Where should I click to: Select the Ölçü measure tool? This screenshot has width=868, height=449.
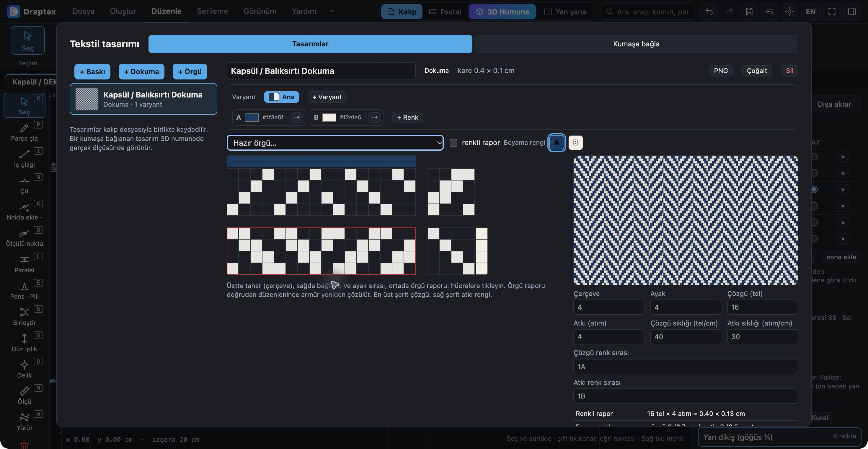click(24, 395)
